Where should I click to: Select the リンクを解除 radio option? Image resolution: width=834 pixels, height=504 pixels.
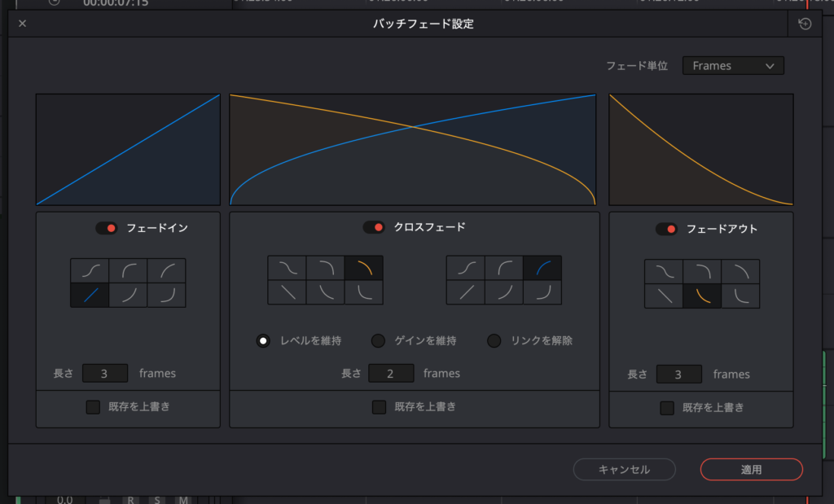[x=494, y=340]
